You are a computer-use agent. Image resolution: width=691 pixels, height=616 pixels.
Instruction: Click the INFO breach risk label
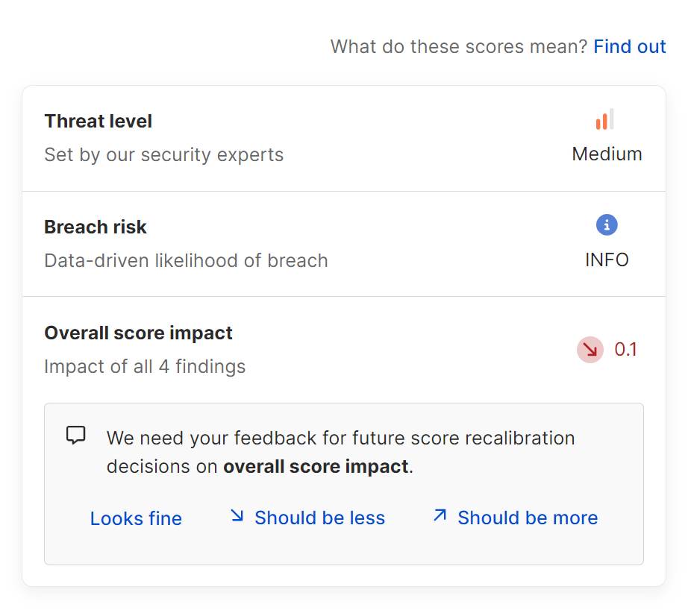tap(607, 260)
